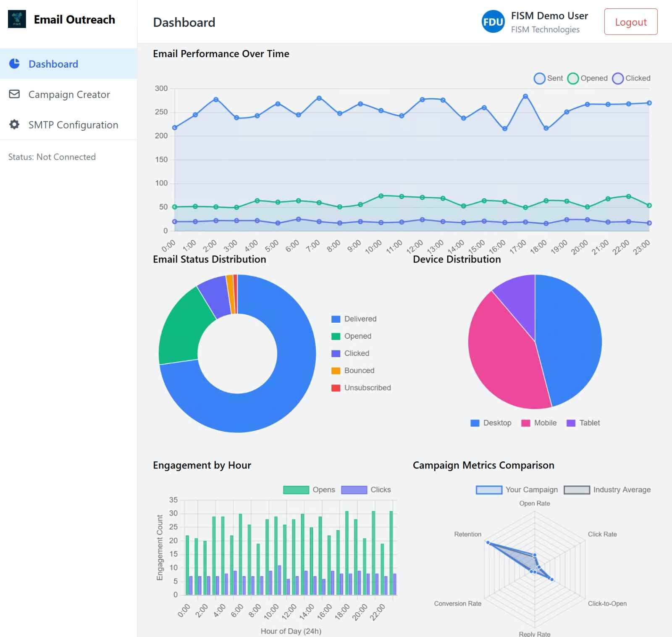Hide Bounced via its orange swatch

336,371
